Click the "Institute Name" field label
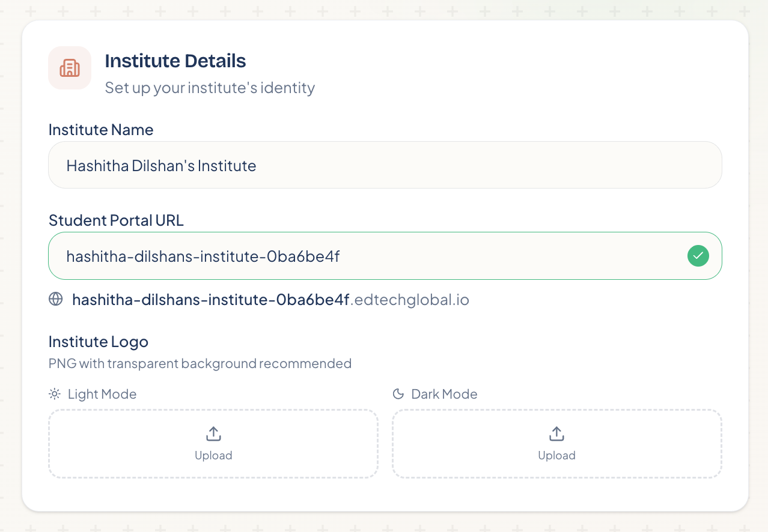 click(101, 130)
